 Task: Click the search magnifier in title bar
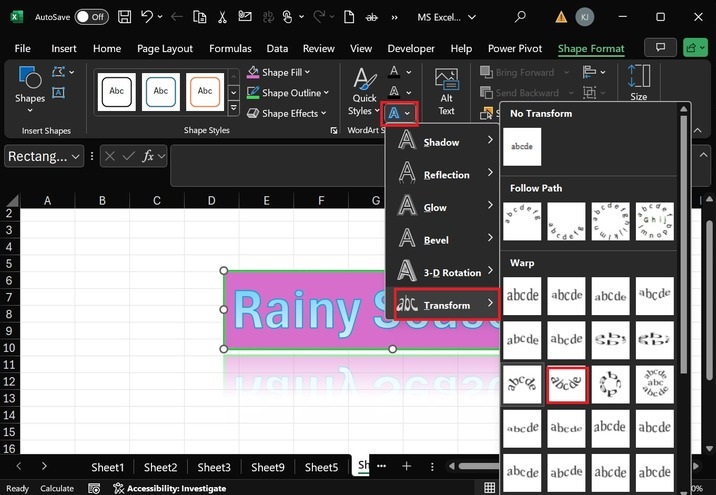pyautogui.click(x=520, y=17)
